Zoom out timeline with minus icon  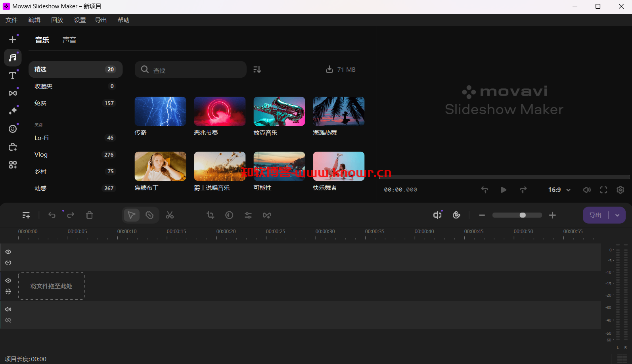pyautogui.click(x=482, y=215)
